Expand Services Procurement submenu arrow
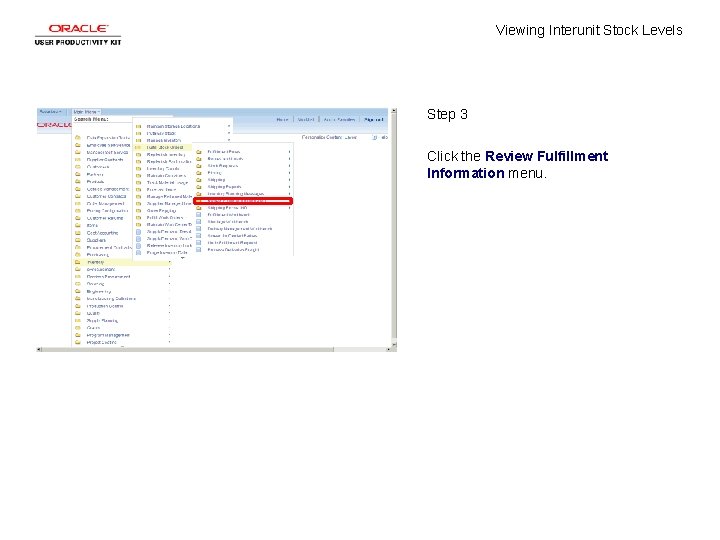 (169, 277)
